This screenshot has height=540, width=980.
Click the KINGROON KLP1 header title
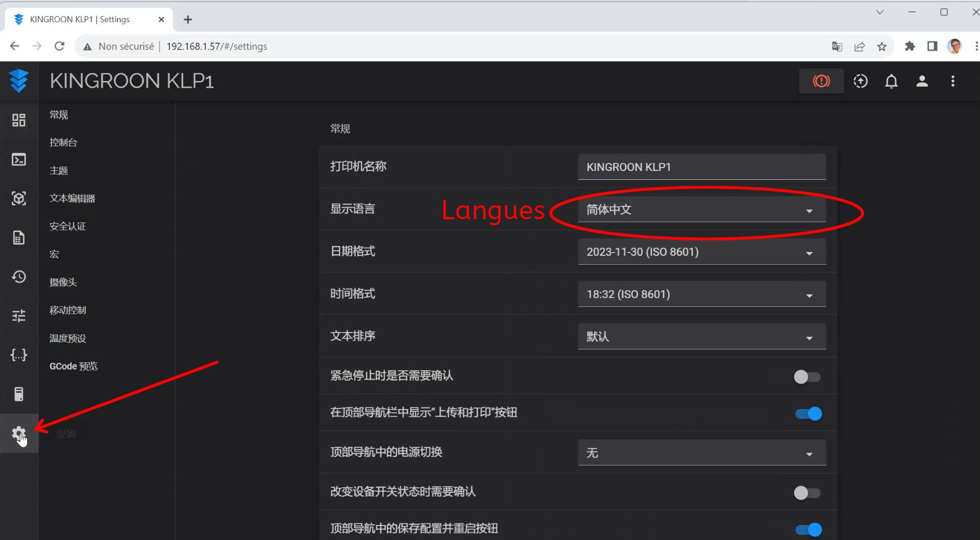pyautogui.click(x=132, y=81)
